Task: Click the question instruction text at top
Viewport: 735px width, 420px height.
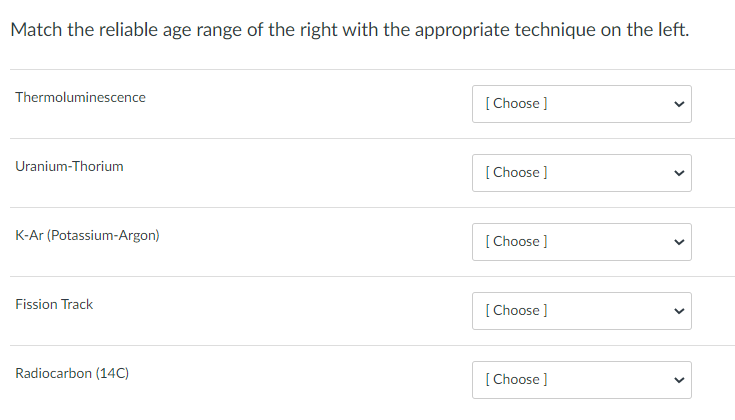Action: click(x=349, y=30)
